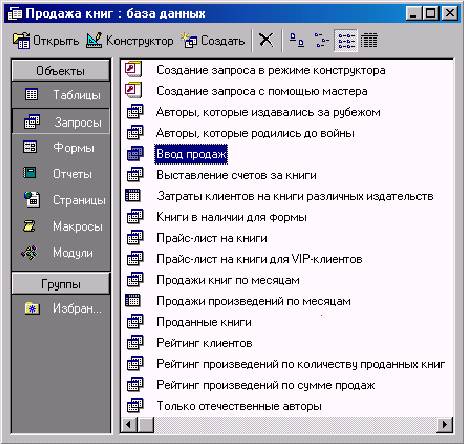Image resolution: width=464 pixels, height=444 pixels.
Task: Click the Создать new object button
Action: pyautogui.click(x=213, y=41)
